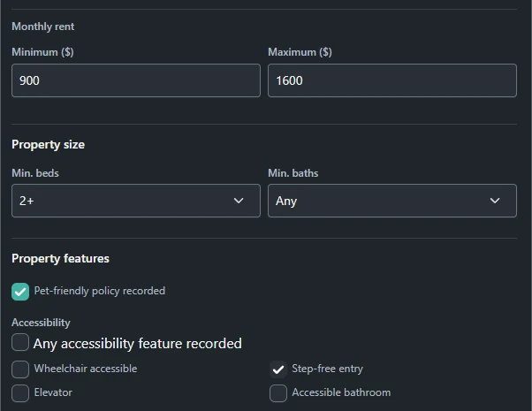The width and height of the screenshot is (532, 411).
Task: Click the Min. beds label text
Action: 35,173
